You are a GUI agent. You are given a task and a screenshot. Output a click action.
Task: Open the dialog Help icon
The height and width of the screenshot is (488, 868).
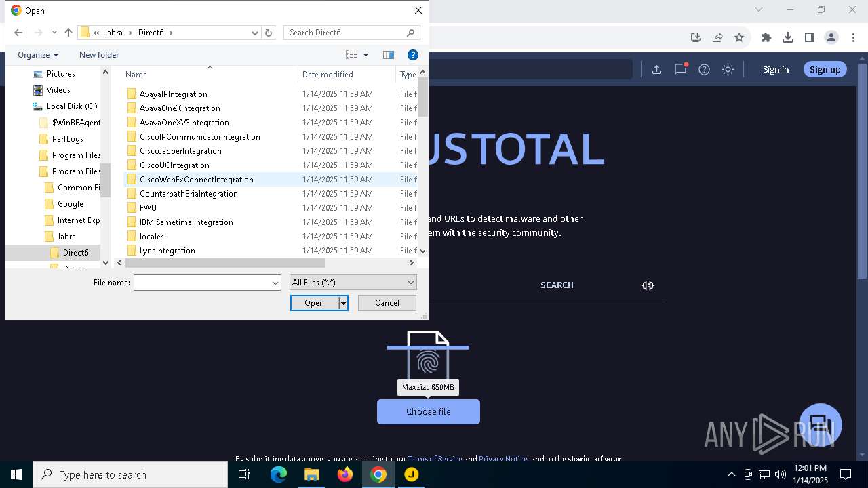pyautogui.click(x=412, y=55)
